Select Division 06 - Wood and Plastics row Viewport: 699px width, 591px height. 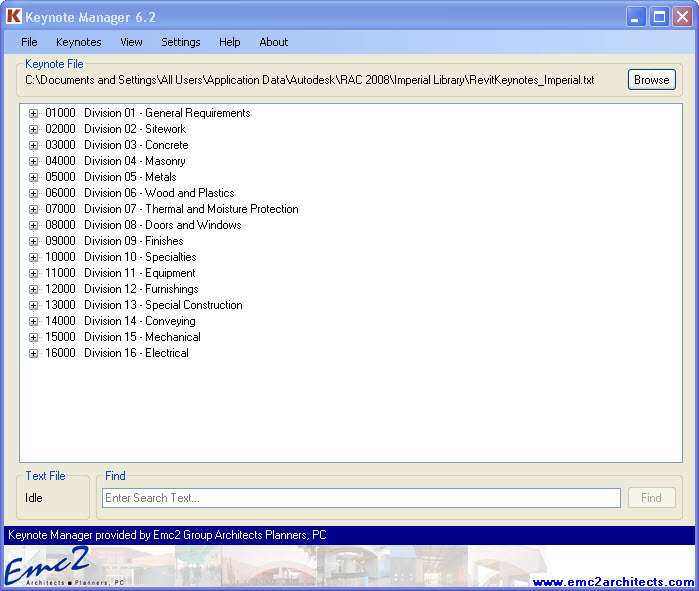140,193
